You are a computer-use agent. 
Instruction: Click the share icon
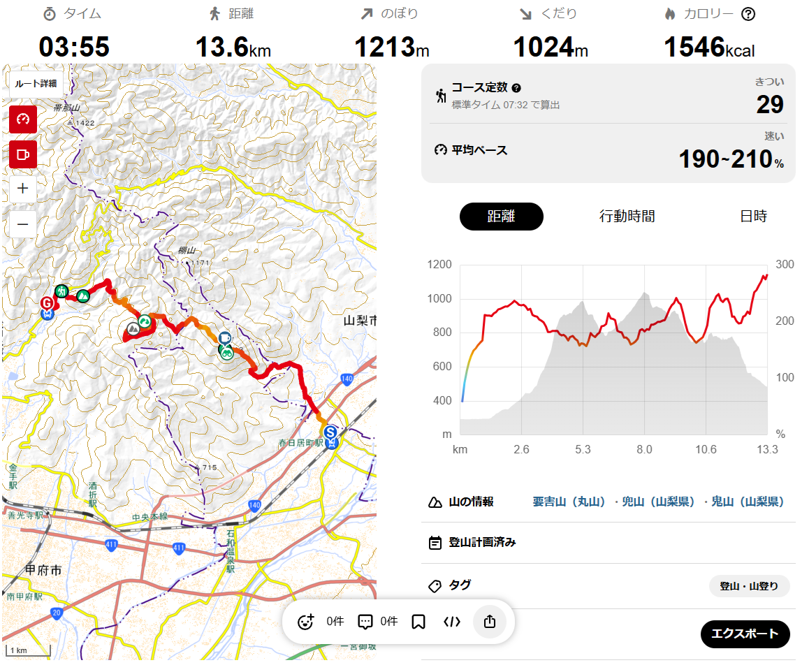pos(489,622)
